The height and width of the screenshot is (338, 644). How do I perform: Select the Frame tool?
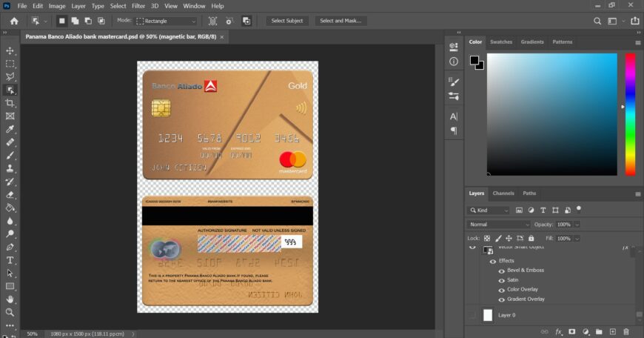(10, 116)
